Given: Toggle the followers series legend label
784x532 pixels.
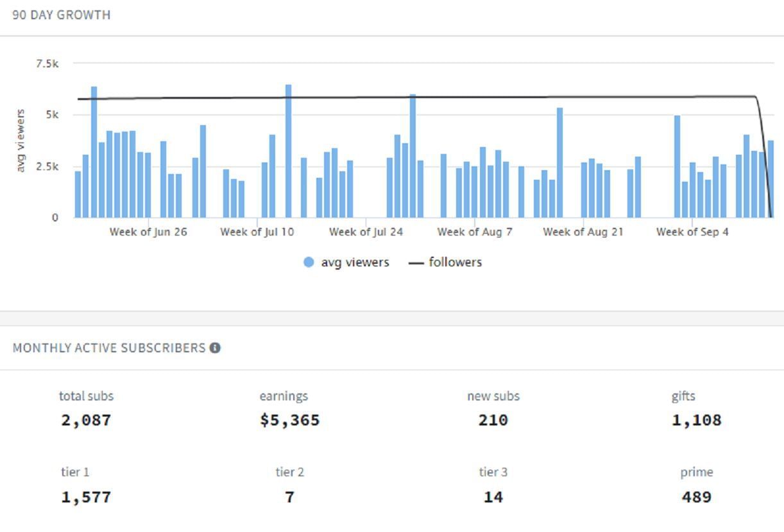Looking at the screenshot, I should pos(455,262).
